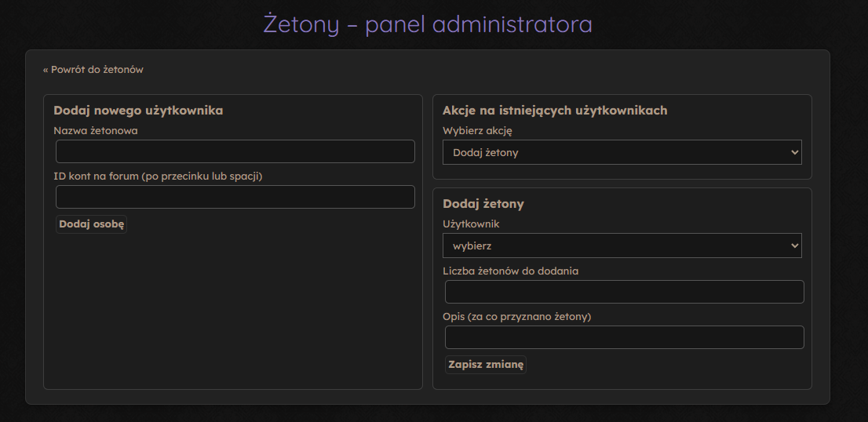Click the 'Dodaj nowego użytkownika' heading
This screenshot has height=422, width=868.
[x=138, y=111]
